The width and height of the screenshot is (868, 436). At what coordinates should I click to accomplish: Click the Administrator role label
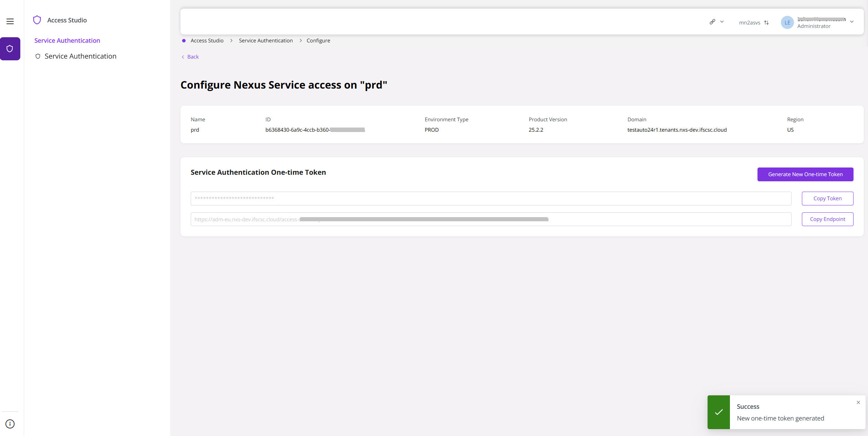[814, 26]
